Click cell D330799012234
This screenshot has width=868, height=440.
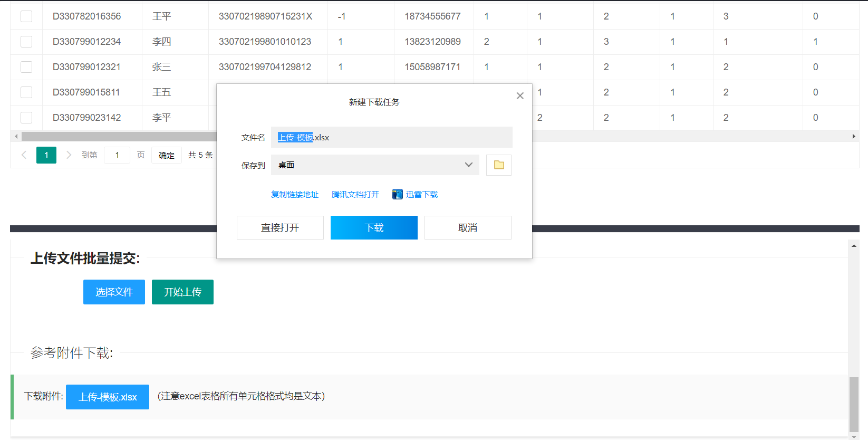(86, 42)
